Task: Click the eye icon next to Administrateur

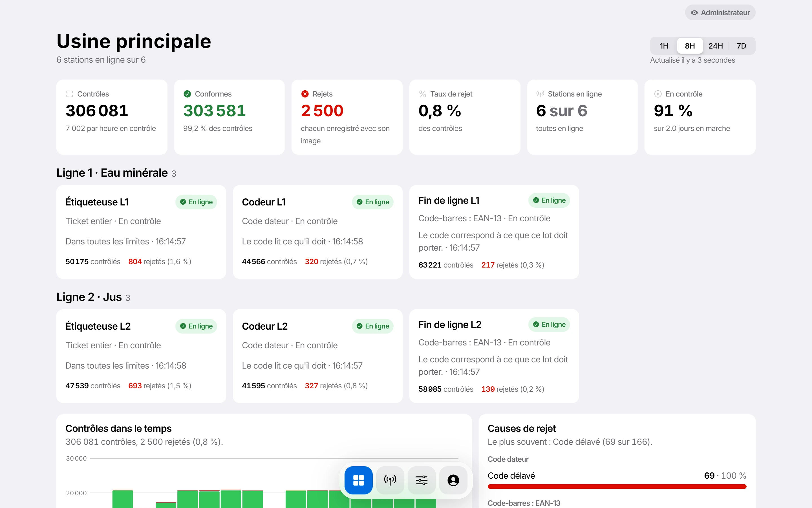Action: pos(694,13)
